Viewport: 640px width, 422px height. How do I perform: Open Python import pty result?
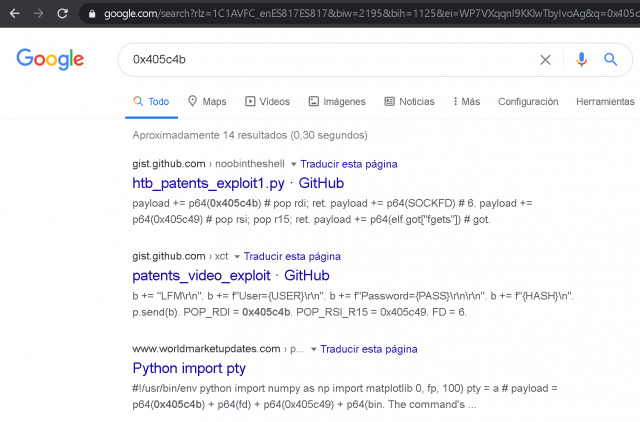[189, 368]
